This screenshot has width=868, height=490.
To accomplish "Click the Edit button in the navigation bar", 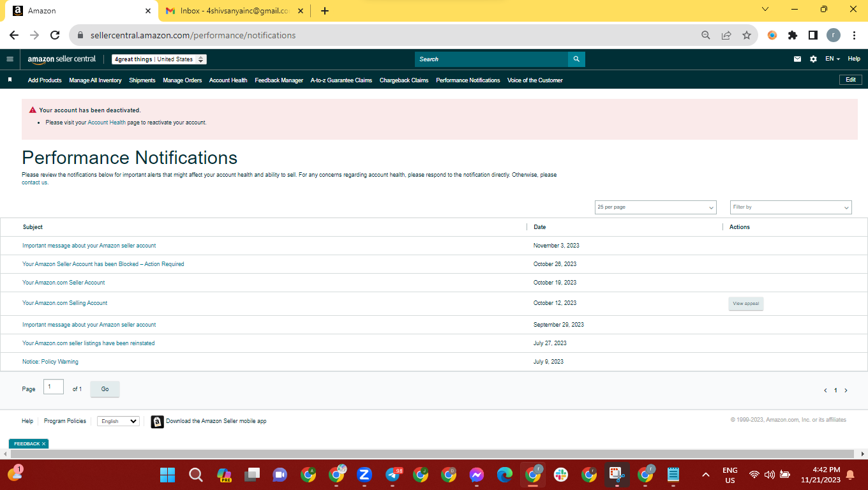I will 851,80.
